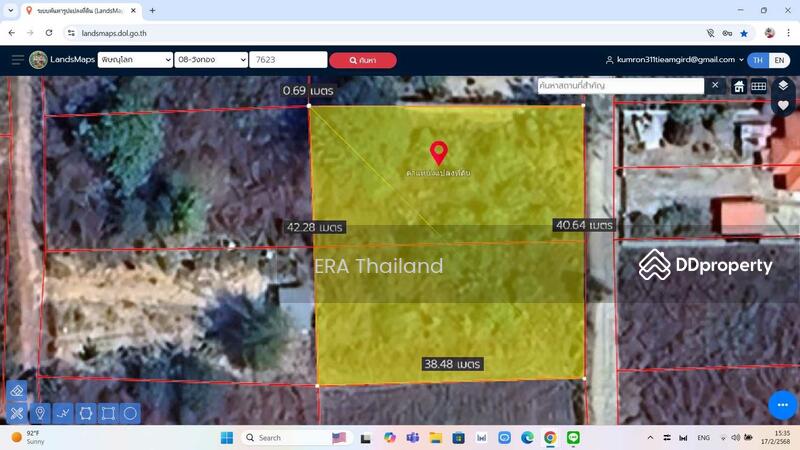The image size is (800, 450).
Task: Open the Chrome three-dot menu
Action: pos(788,33)
